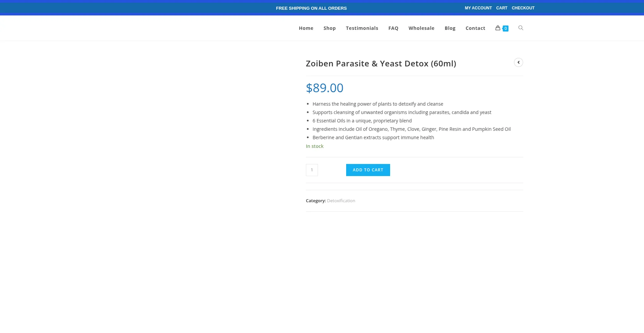Image resolution: width=644 pixels, height=333 pixels.
Task: Go to previous product with the arrow icon
Action: pos(518,63)
